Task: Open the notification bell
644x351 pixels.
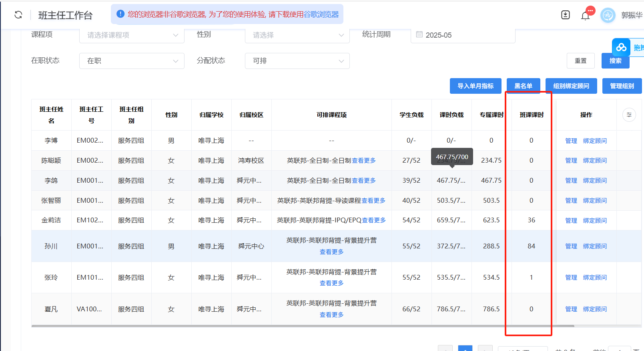Action: (585, 16)
